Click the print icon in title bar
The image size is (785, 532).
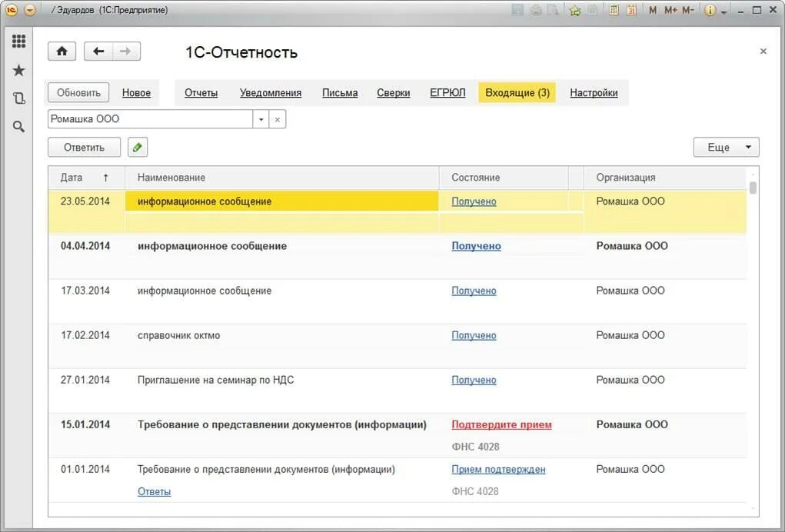point(536,10)
